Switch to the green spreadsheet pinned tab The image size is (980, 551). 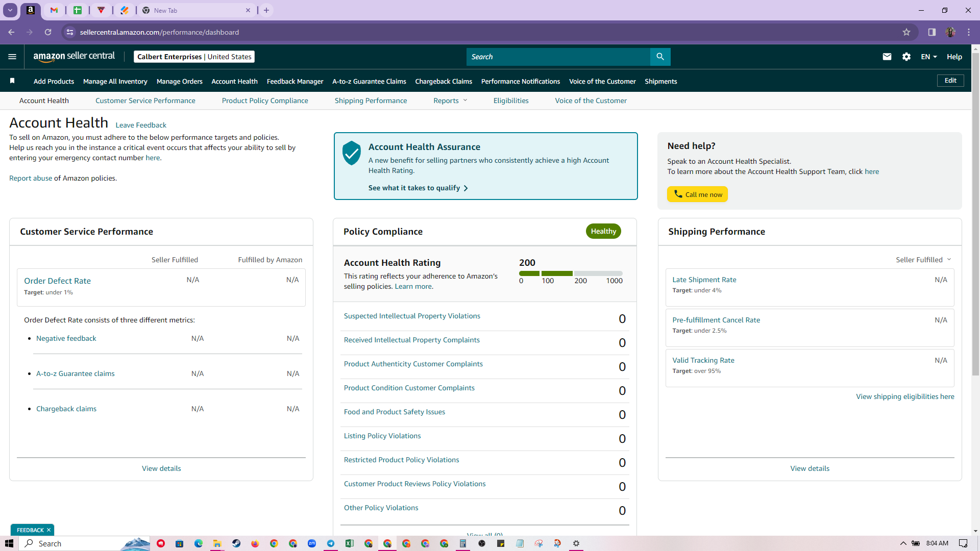click(x=78, y=10)
